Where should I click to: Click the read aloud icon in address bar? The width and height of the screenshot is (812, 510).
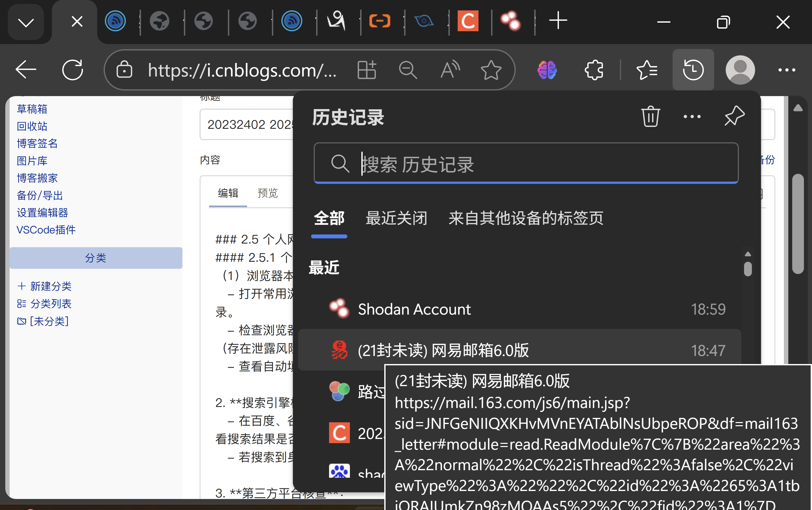[x=450, y=70]
